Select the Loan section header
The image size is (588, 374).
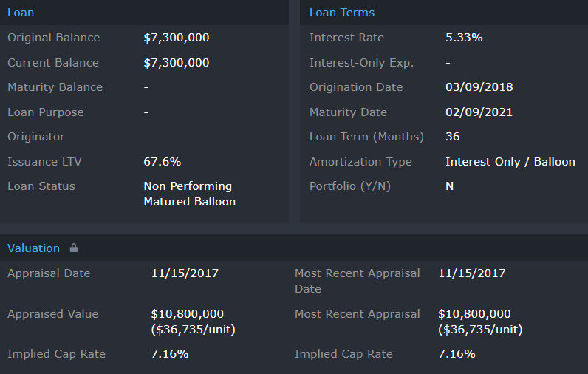[x=21, y=13]
